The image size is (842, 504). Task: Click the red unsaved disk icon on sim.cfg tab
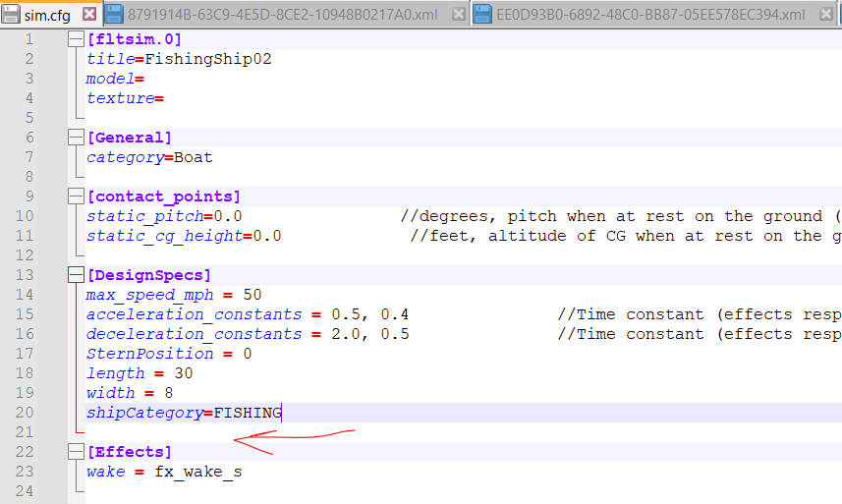11,15
